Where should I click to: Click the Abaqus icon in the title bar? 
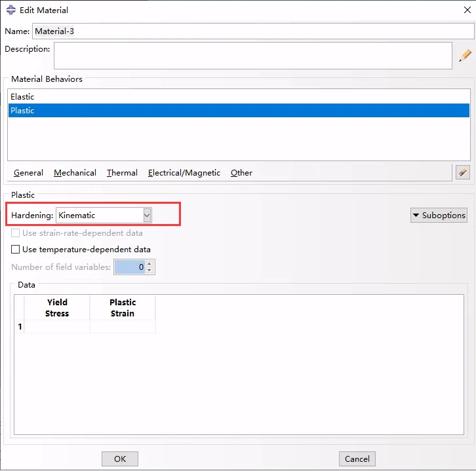11,10
